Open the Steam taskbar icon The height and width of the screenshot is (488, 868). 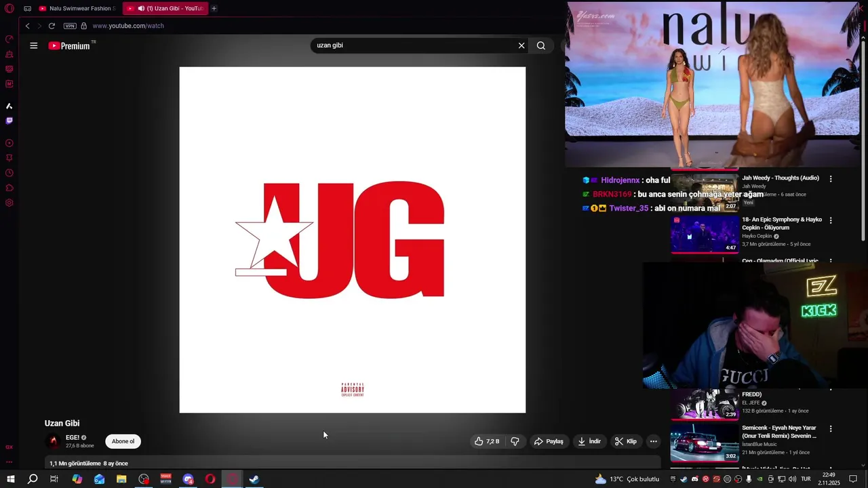(254, 479)
